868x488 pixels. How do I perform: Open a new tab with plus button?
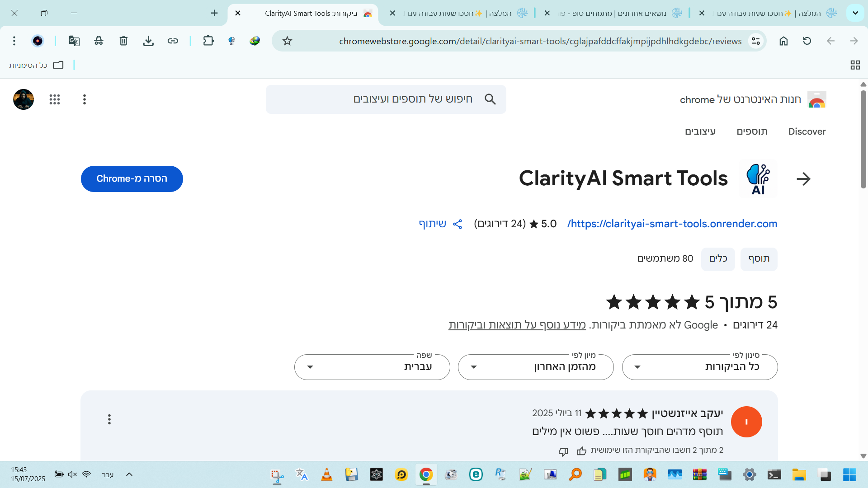tap(214, 13)
